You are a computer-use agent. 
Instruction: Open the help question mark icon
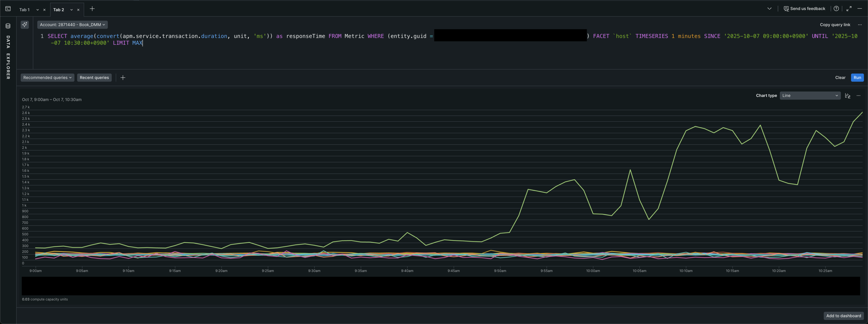[836, 9]
